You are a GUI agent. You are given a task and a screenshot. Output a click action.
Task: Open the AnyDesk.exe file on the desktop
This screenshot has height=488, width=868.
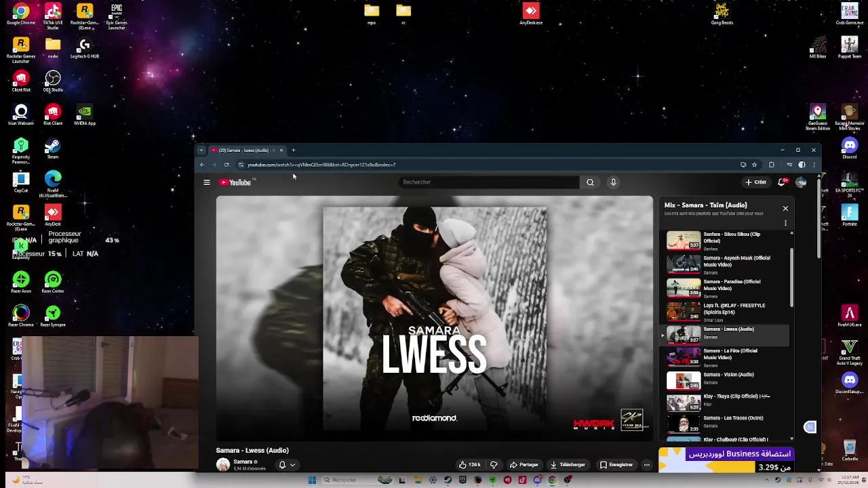[531, 14]
